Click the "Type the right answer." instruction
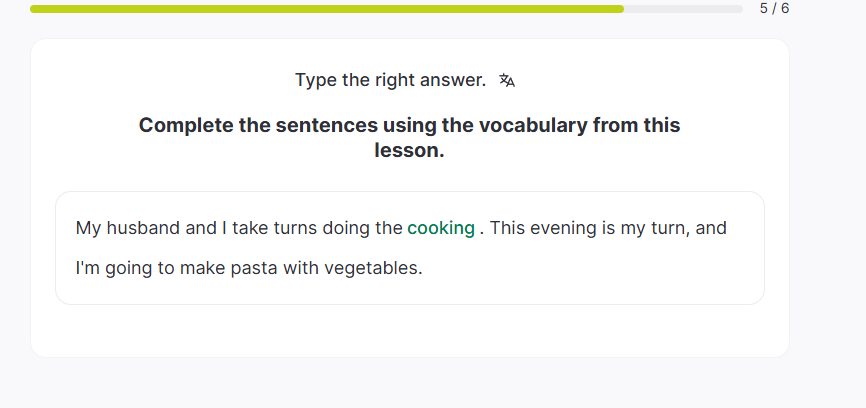This screenshot has height=408, width=866. click(390, 80)
